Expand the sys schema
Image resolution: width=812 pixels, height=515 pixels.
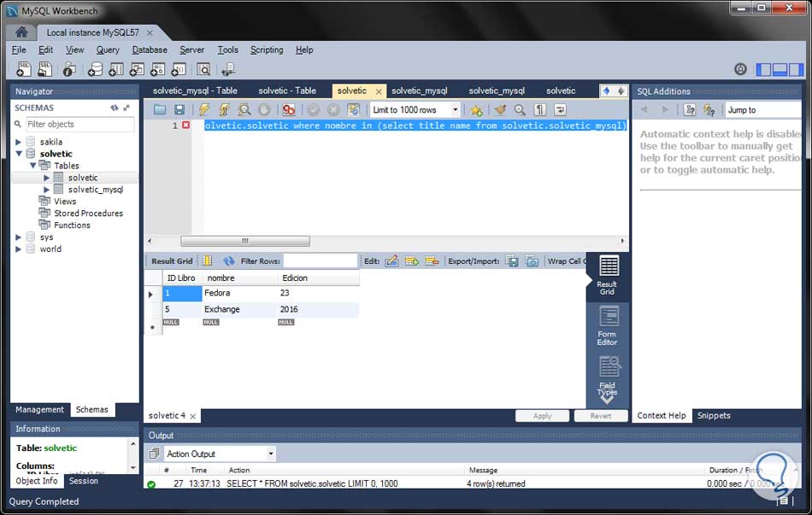tap(18, 237)
